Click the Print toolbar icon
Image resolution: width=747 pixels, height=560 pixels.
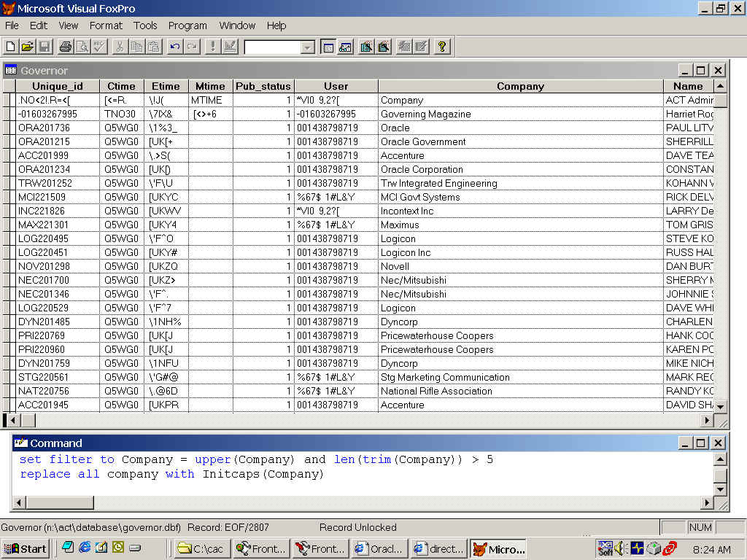pyautogui.click(x=65, y=47)
